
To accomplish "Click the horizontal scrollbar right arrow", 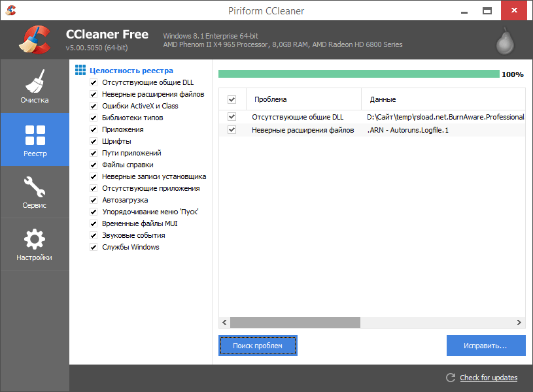I will pyautogui.click(x=520, y=323).
